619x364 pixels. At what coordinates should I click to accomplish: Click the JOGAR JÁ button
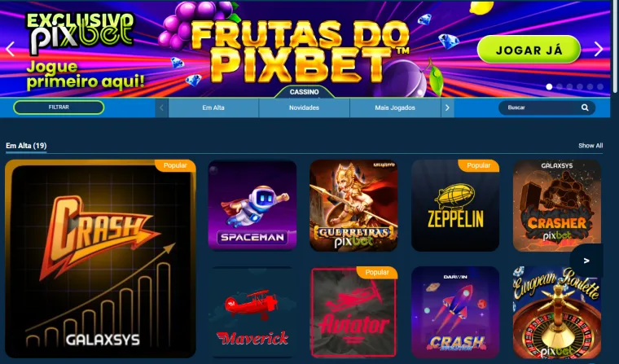click(529, 50)
